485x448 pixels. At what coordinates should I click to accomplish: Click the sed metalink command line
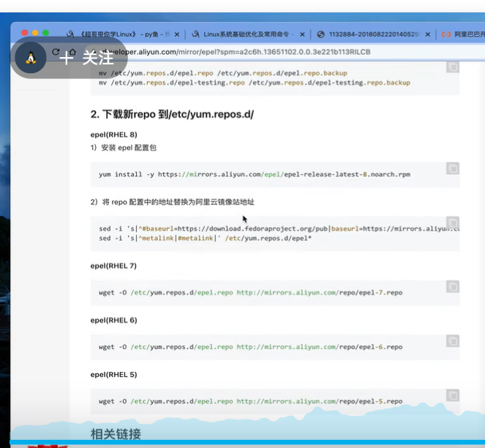(x=205, y=238)
